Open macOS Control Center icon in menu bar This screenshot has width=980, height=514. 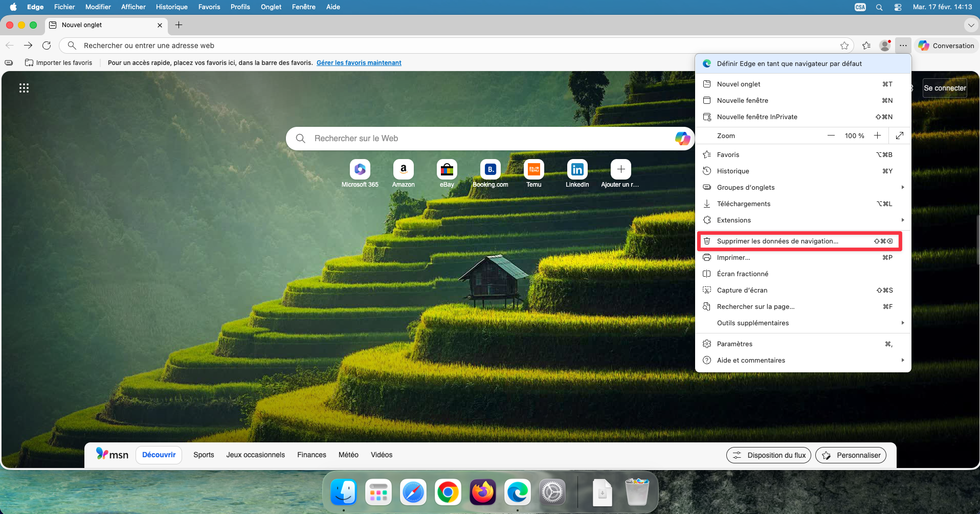point(898,7)
